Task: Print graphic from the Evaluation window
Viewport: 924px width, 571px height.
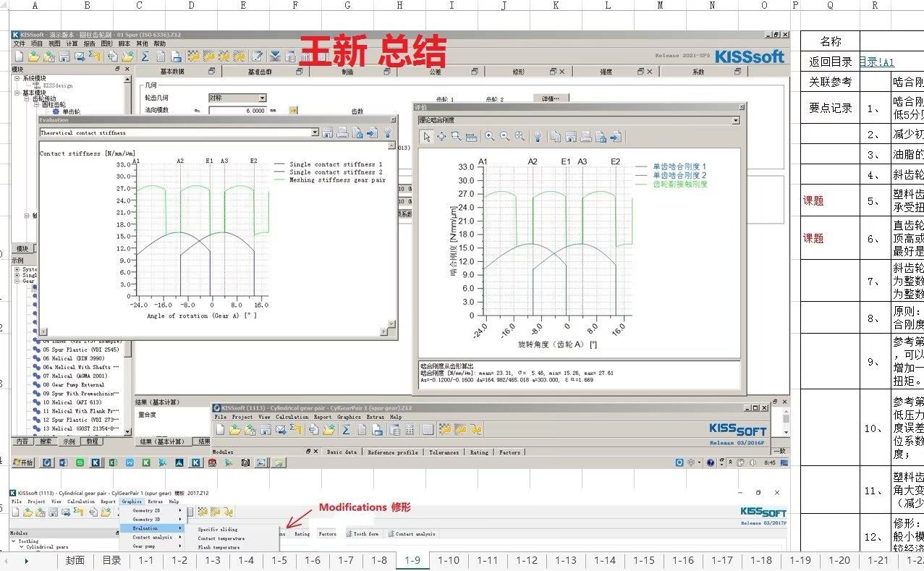Action: coord(343,132)
